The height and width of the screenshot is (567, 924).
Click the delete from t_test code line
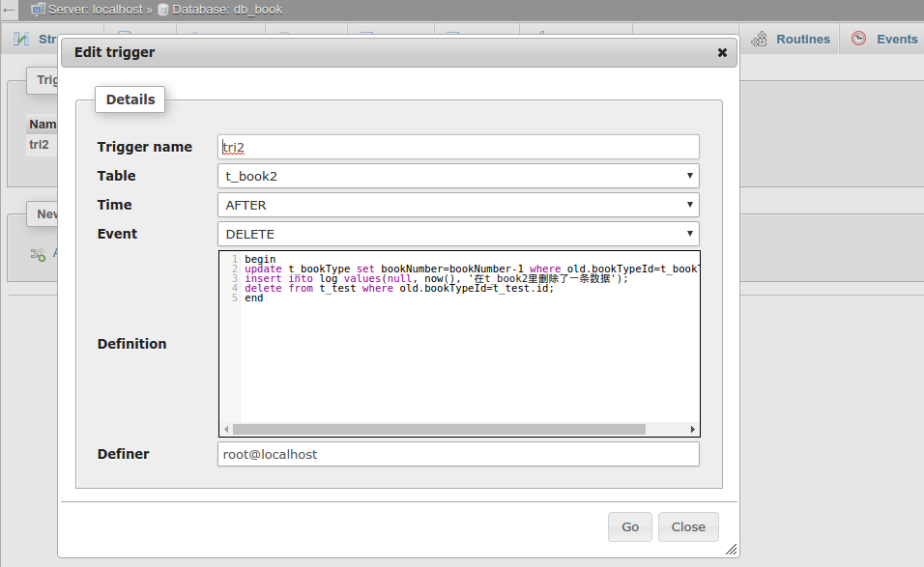pos(399,288)
